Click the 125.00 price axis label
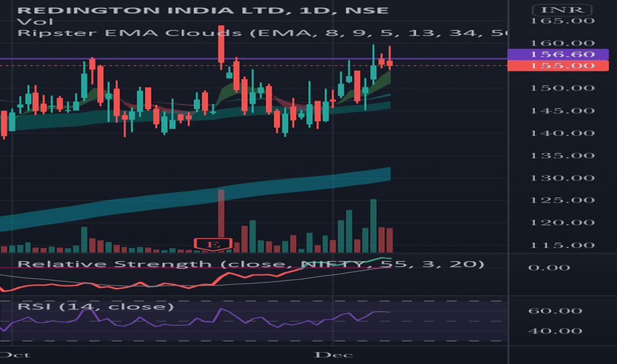 [562, 201]
